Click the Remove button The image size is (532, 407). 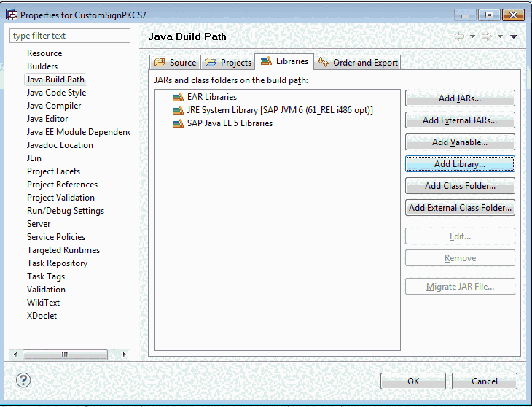point(460,258)
